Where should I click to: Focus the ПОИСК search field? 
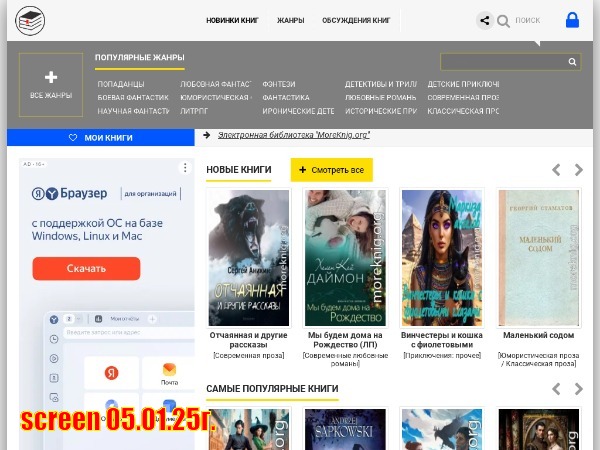point(528,20)
